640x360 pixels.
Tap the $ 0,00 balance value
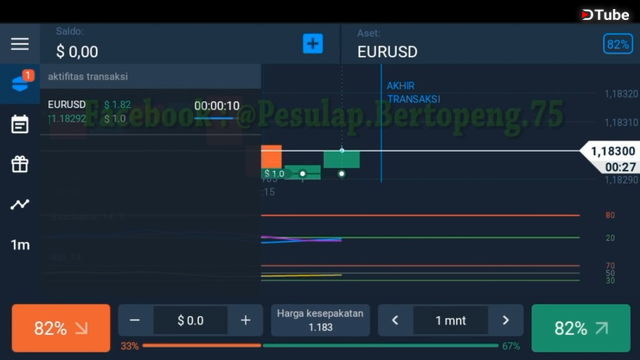click(x=77, y=52)
